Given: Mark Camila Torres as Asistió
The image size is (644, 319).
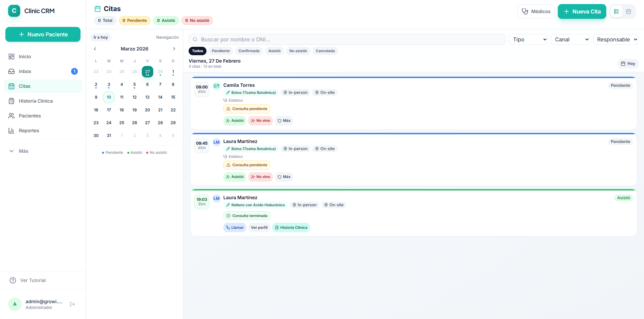Looking at the screenshot, I should click(x=235, y=120).
